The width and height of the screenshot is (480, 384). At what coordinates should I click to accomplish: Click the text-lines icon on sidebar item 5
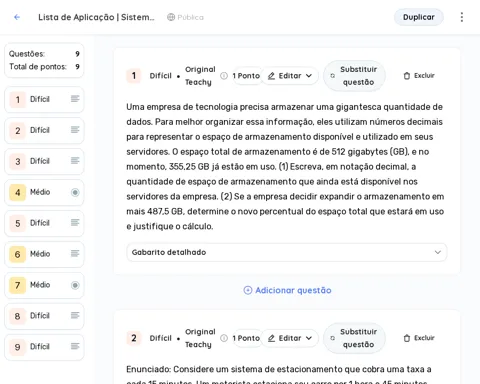coord(75,222)
